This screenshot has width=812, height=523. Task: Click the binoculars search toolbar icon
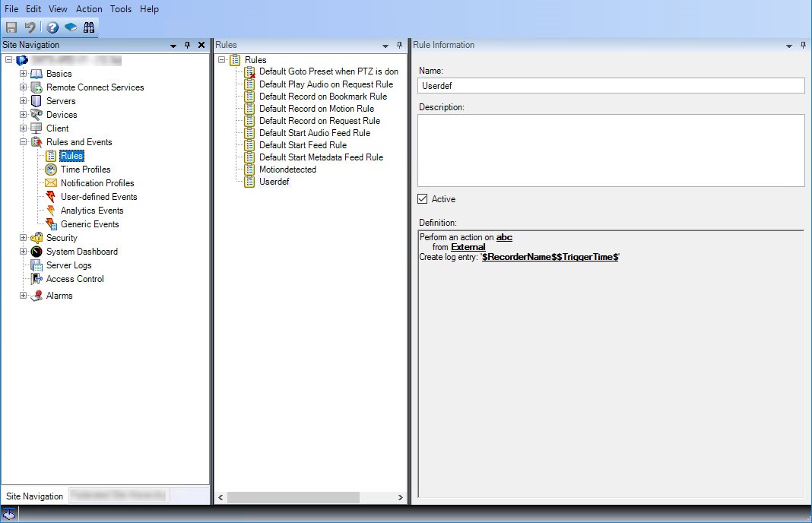[89, 27]
